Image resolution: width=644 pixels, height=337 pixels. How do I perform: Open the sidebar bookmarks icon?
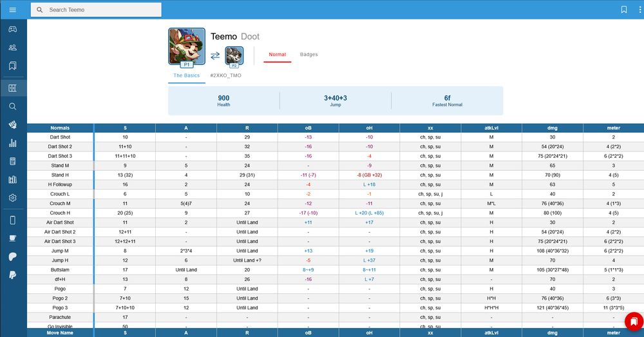(x=13, y=66)
